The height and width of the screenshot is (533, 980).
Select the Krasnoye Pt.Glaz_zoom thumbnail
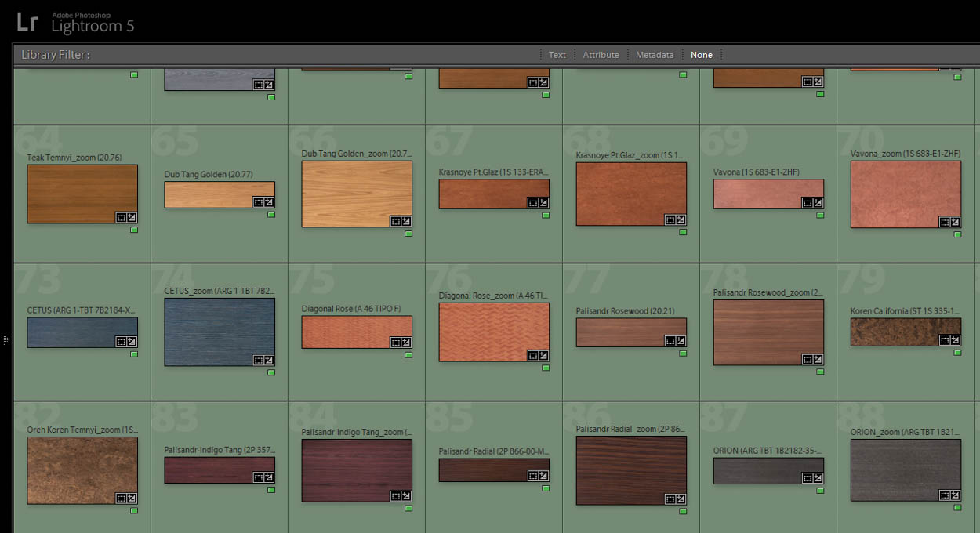pyautogui.click(x=631, y=194)
